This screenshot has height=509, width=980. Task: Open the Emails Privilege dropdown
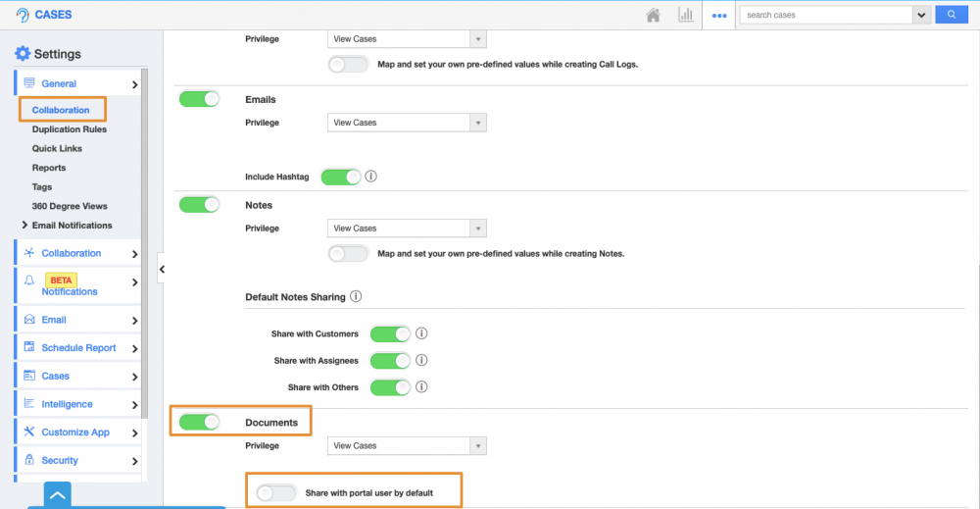tap(406, 123)
